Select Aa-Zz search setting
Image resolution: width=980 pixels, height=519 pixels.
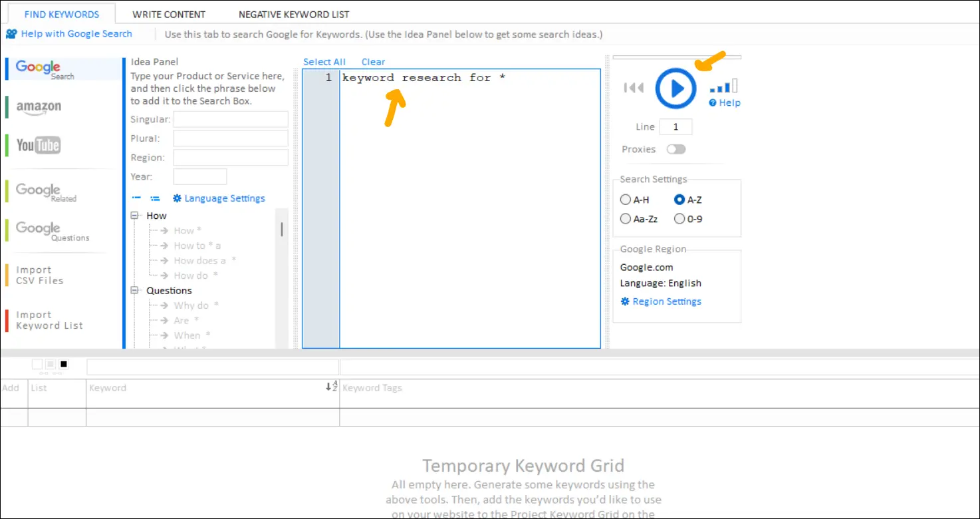638,218
